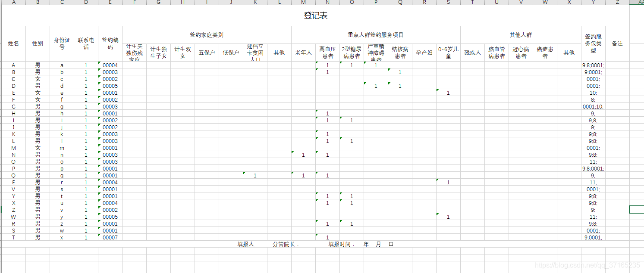Select the 计生双女 sub-header
The image size is (644, 273).
pyautogui.click(x=182, y=53)
